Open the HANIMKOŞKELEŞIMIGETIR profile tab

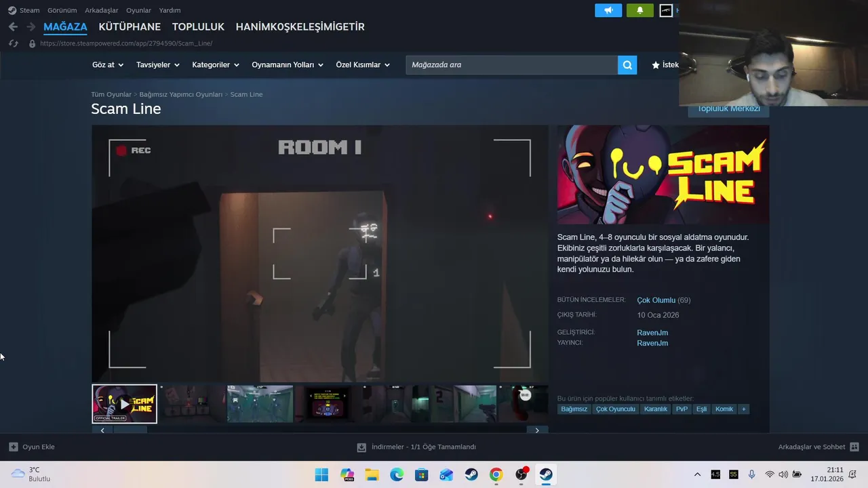coord(300,26)
